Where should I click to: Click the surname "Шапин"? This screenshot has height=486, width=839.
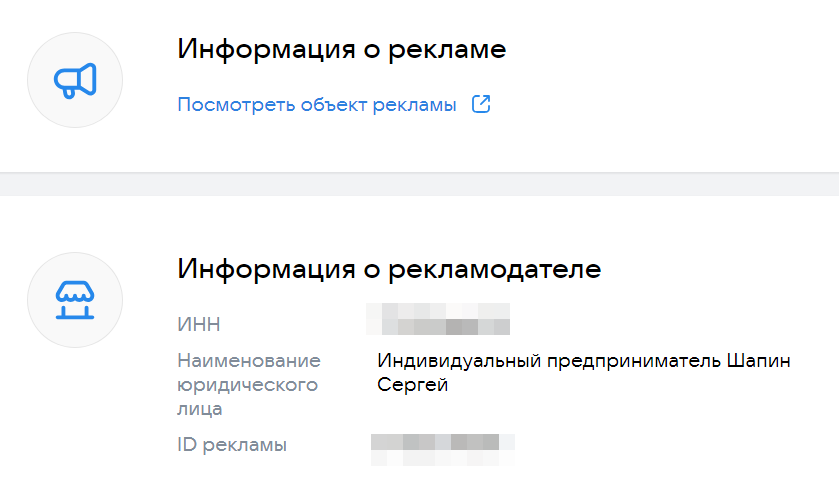click(x=764, y=360)
